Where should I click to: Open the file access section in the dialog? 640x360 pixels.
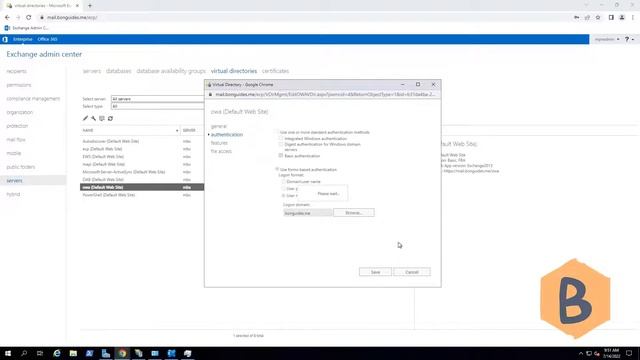point(221,151)
